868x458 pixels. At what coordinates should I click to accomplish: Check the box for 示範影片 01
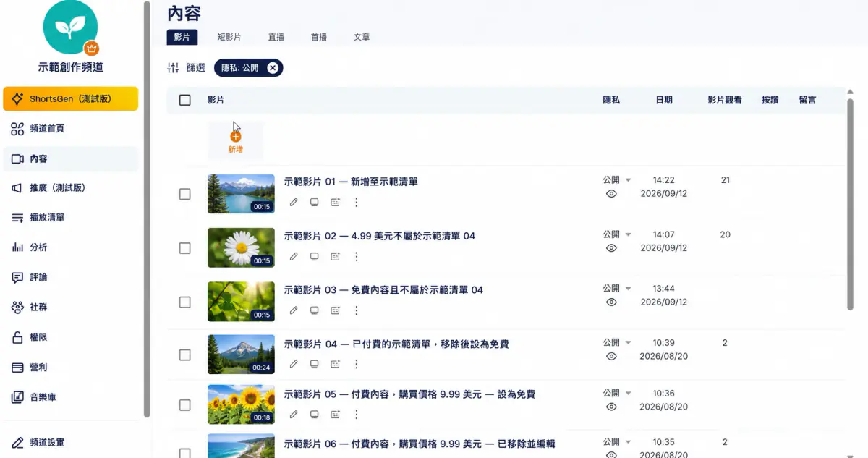185,194
